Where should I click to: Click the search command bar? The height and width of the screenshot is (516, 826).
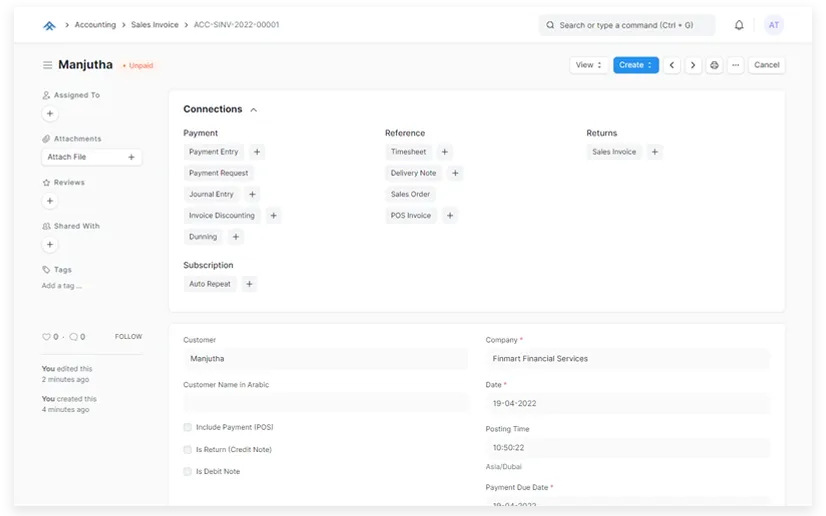coord(627,25)
